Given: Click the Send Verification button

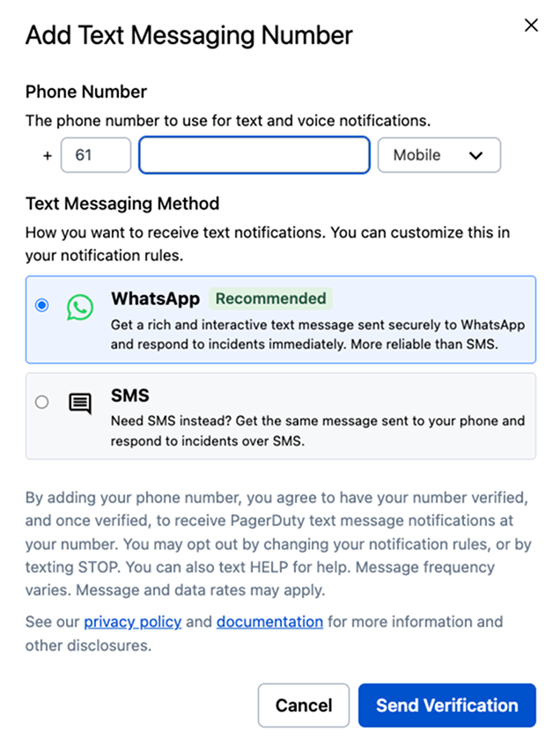Looking at the screenshot, I should pos(446,705).
